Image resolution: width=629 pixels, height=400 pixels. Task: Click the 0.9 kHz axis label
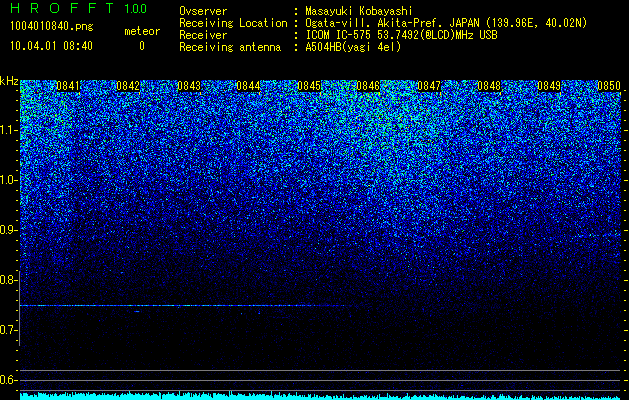(x=8, y=230)
